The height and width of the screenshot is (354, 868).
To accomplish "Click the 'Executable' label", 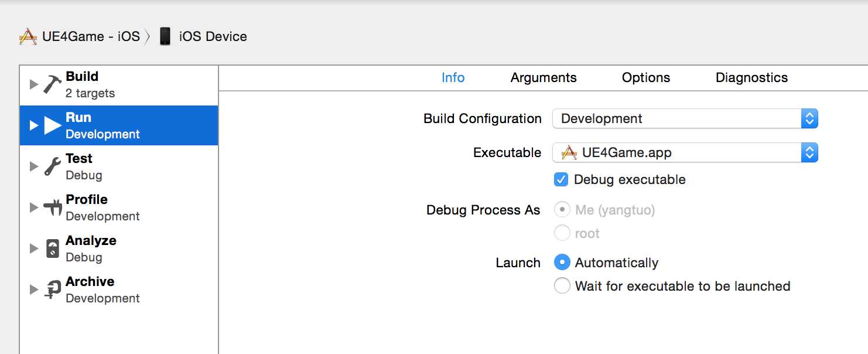I will tap(507, 153).
